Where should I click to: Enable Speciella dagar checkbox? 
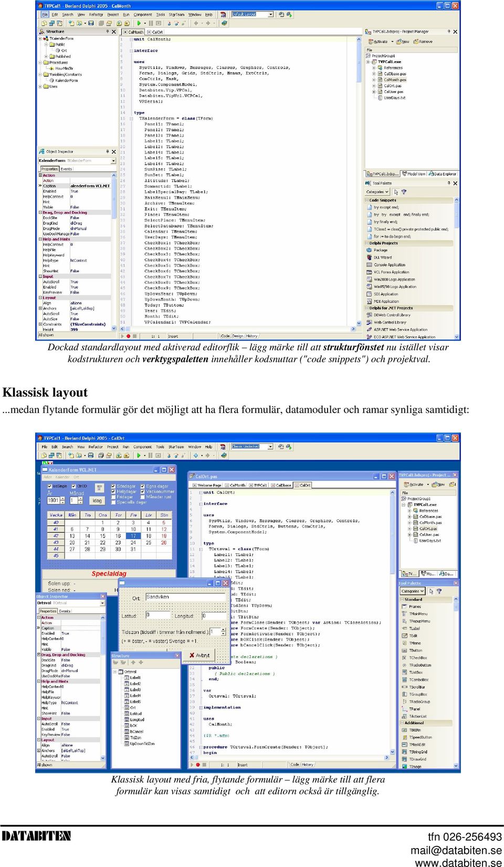(x=113, y=502)
